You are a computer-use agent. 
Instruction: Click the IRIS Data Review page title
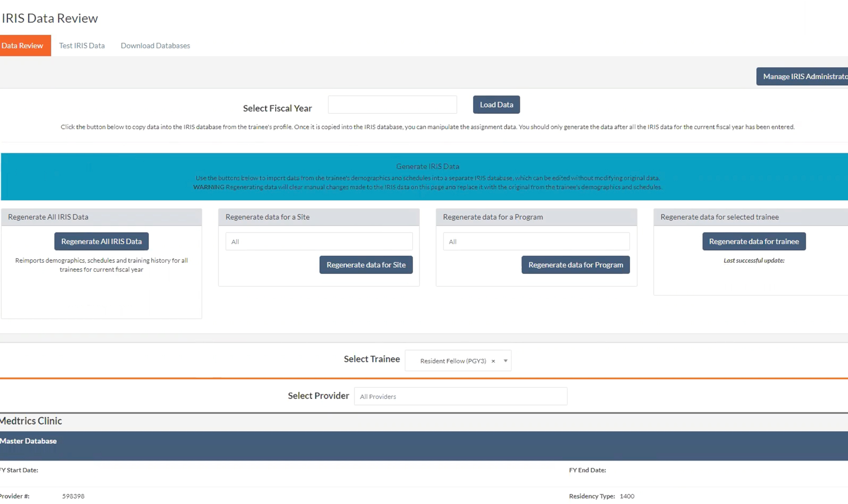[x=50, y=18]
